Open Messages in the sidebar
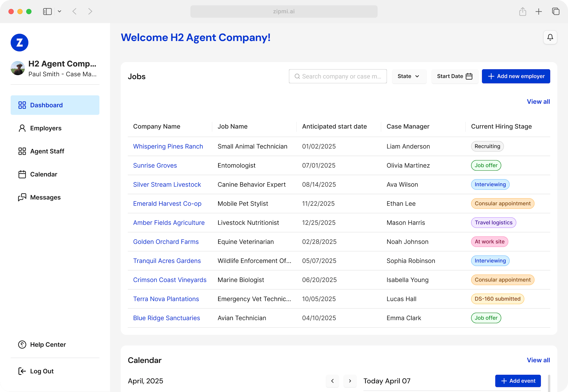Image resolution: width=568 pixels, height=392 pixels. [x=45, y=197]
